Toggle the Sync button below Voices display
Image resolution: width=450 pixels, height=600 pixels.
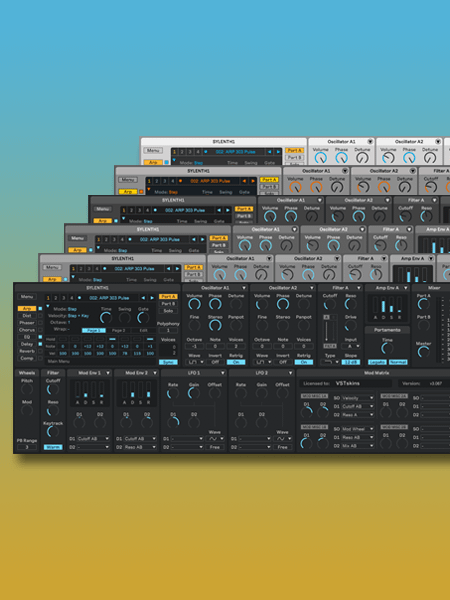168,362
